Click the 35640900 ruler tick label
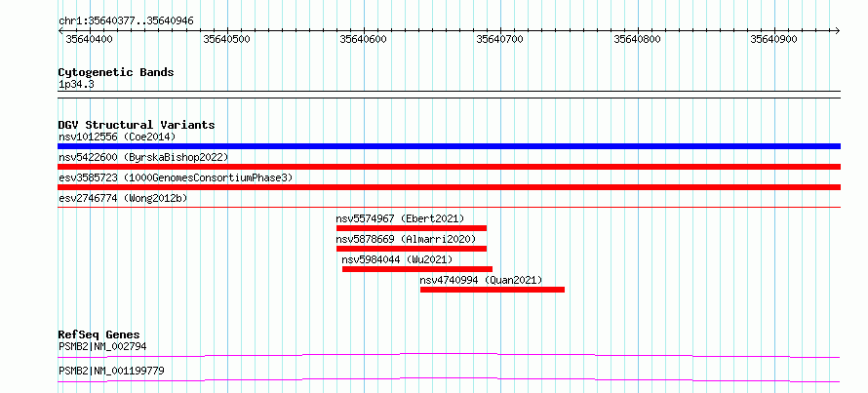 [x=773, y=39]
